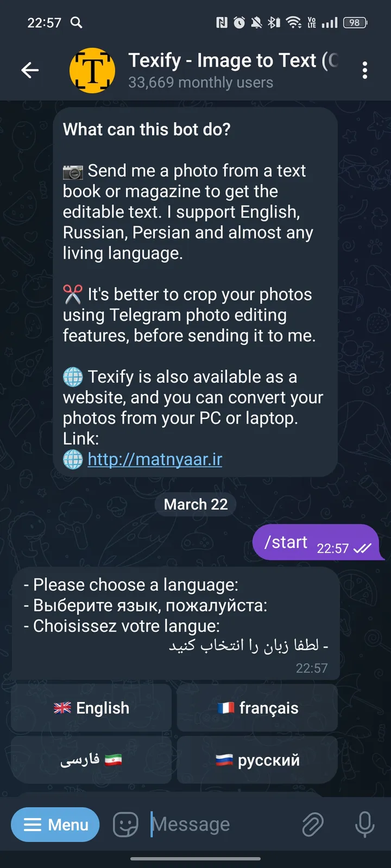Click the search icon in status bar
Viewport: 391px width, 868px height.
[x=77, y=23]
